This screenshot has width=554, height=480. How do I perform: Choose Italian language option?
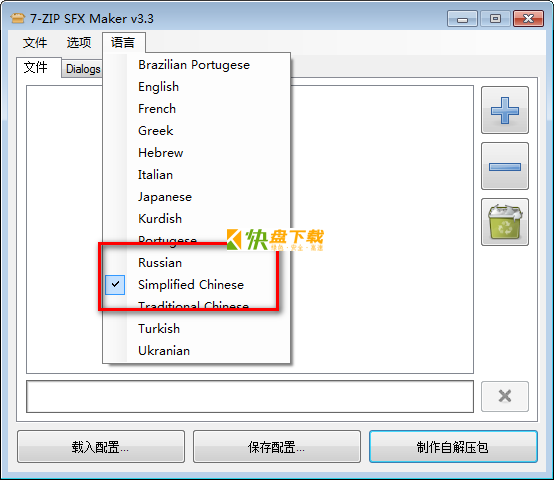click(x=196, y=174)
